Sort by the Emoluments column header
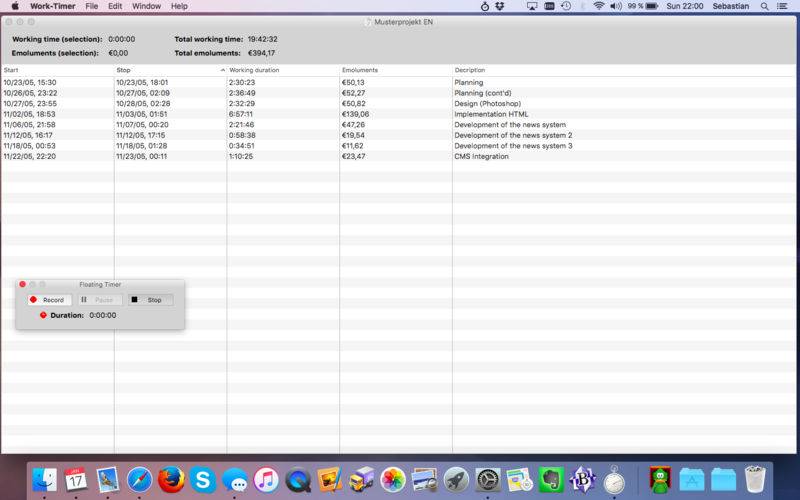This screenshot has width=800, height=500. [396, 70]
